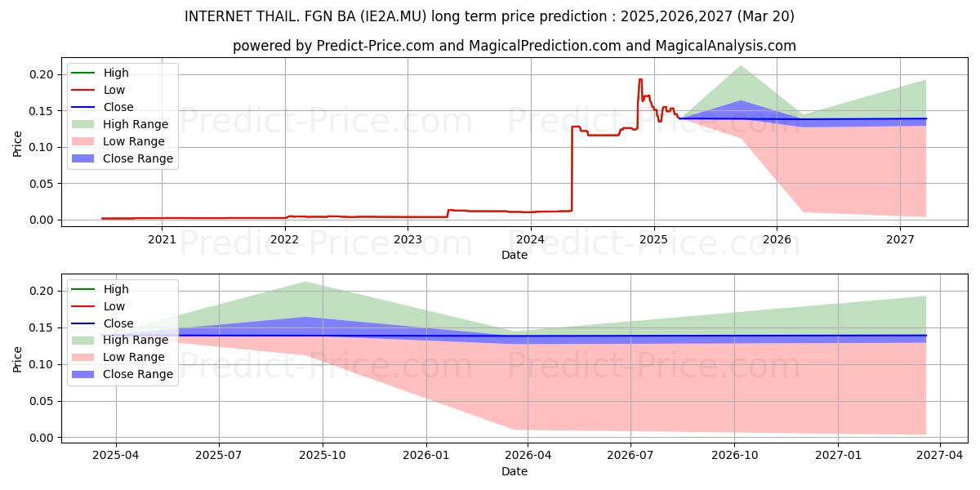Screen dimensions: 980x490
Task: Click the High Range green swatch in top legend
Action: [84, 124]
